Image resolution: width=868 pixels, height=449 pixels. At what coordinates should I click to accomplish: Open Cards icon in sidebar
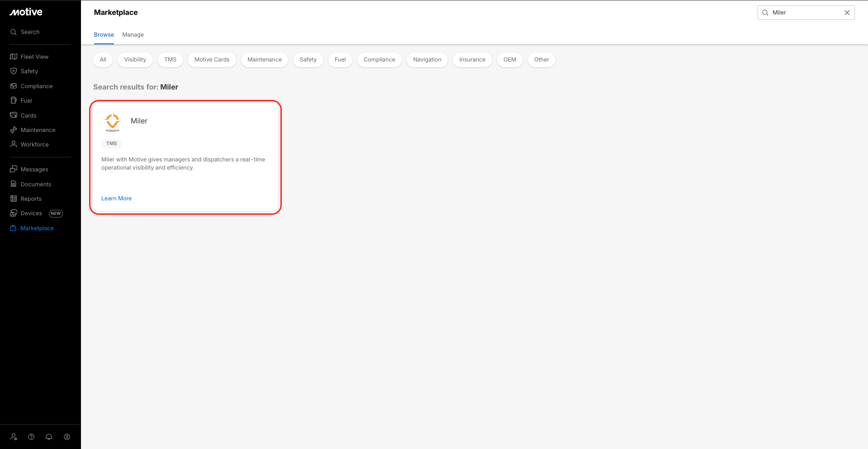(14, 115)
